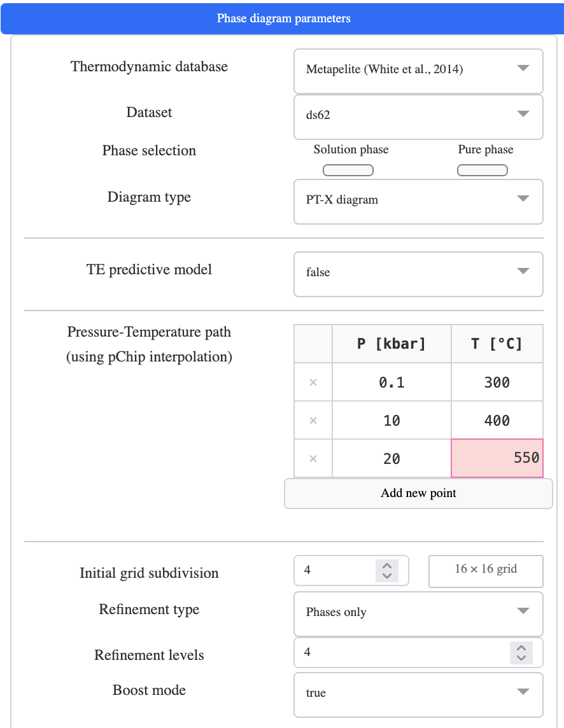
Task: Select the highlighted 550 temperature cell
Action: tap(497, 458)
